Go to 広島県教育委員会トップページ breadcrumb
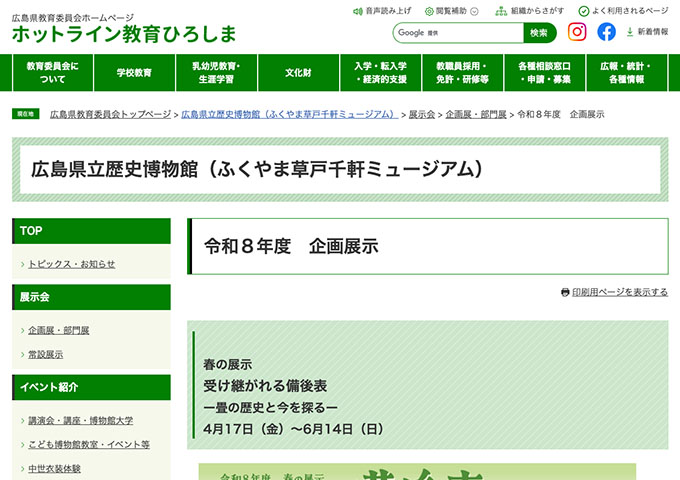 click(111, 114)
